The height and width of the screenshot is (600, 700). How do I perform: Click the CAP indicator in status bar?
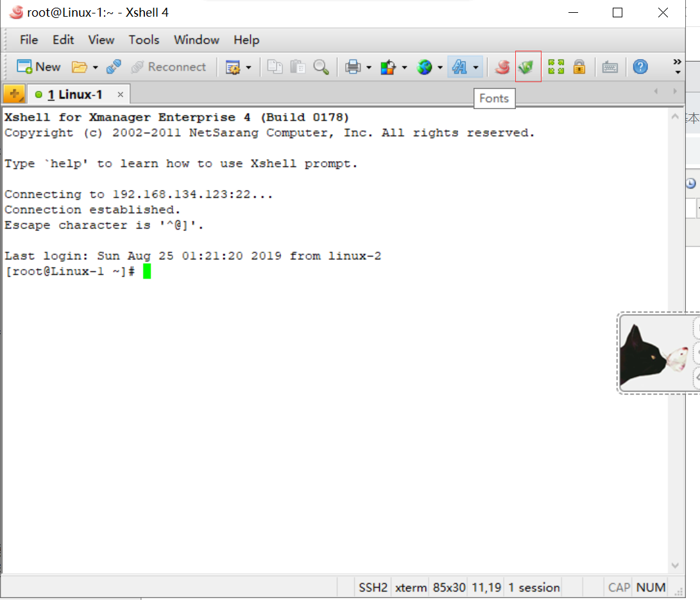(x=619, y=588)
